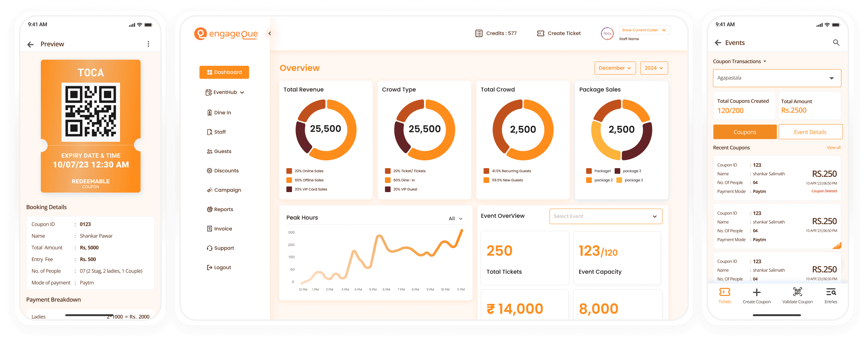Go to the Staff page
This screenshot has width=868, height=343.
216,132
